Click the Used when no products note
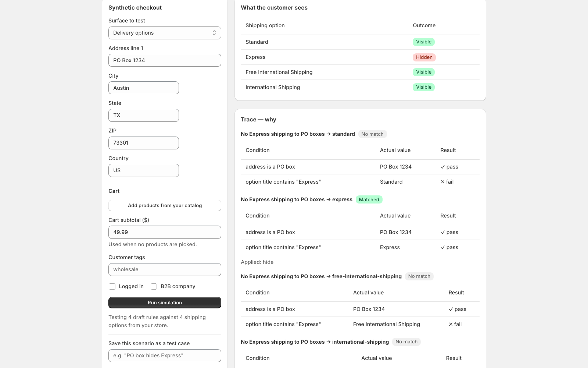 (x=153, y=244)
